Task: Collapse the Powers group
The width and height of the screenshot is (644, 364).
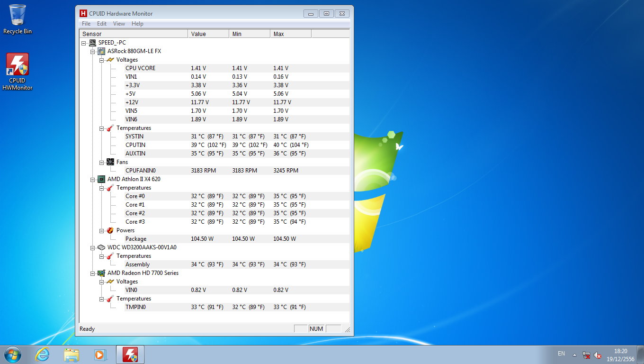Action: click(x=101, y=230)
